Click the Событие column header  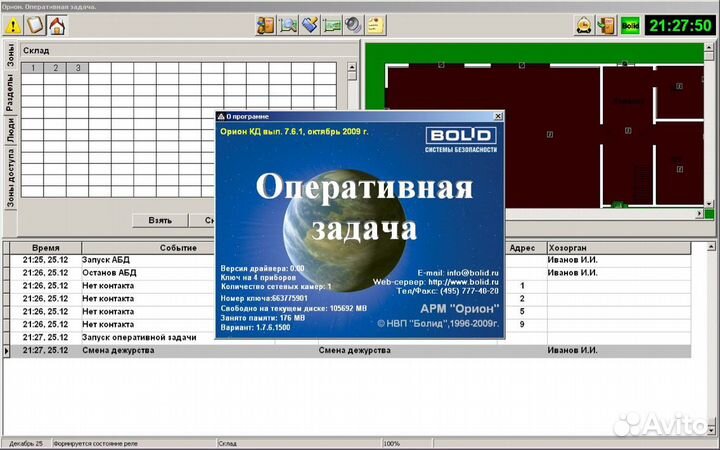[x=178, y=248]
